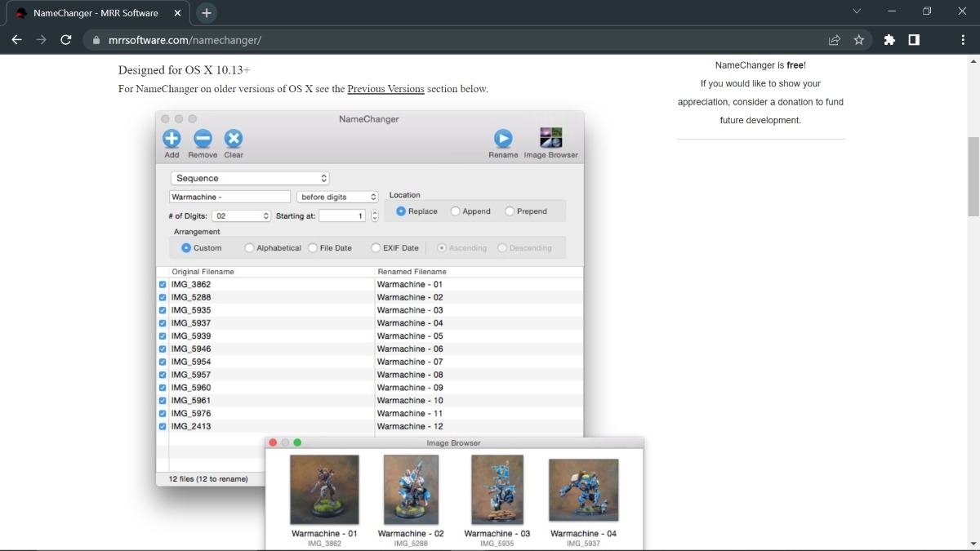Start renaming with the Rename icon
This screenshot has height=551, width=980.
(x=504, y=137)
